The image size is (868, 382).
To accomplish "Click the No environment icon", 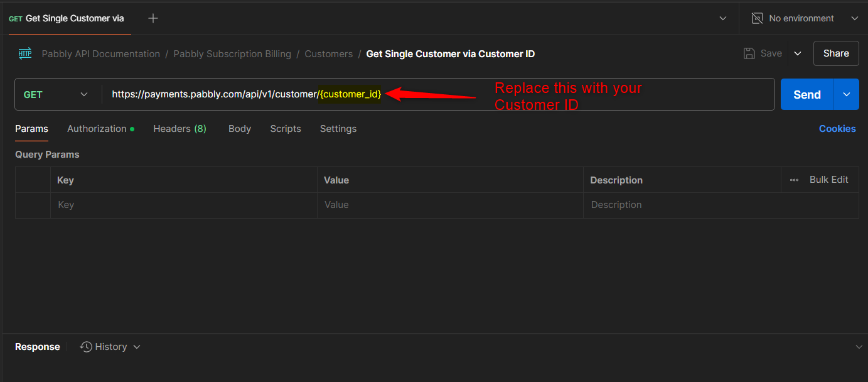I will (x=758, y=18).
